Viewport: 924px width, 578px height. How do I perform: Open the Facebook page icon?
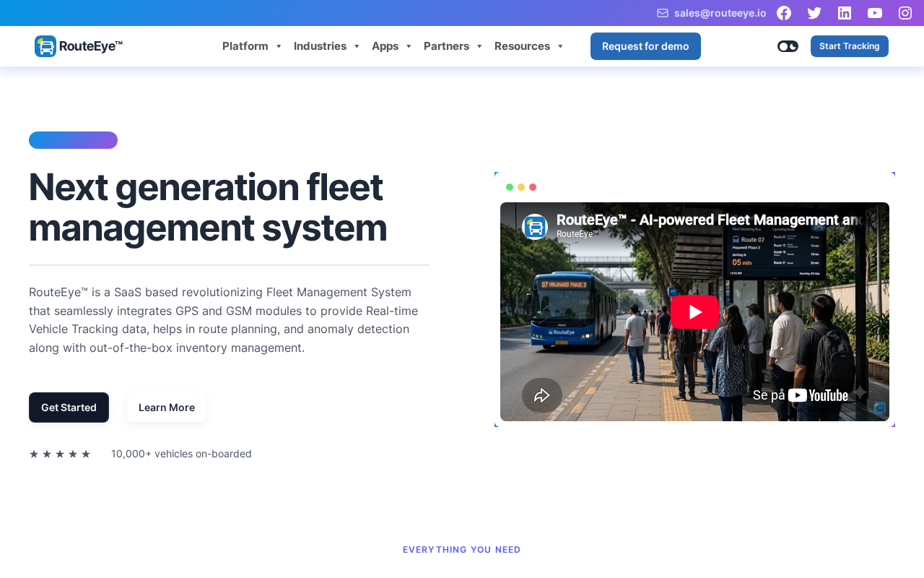(x=784, y=13)
